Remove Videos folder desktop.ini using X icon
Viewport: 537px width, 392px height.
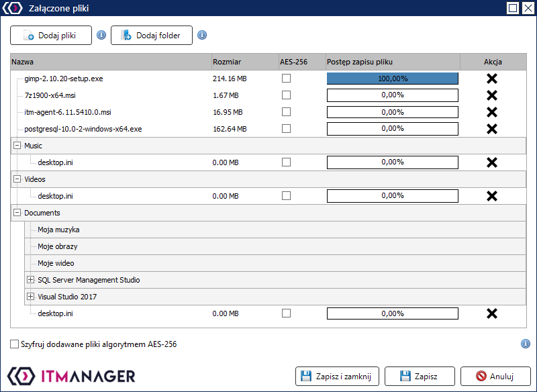coord(492,196)
